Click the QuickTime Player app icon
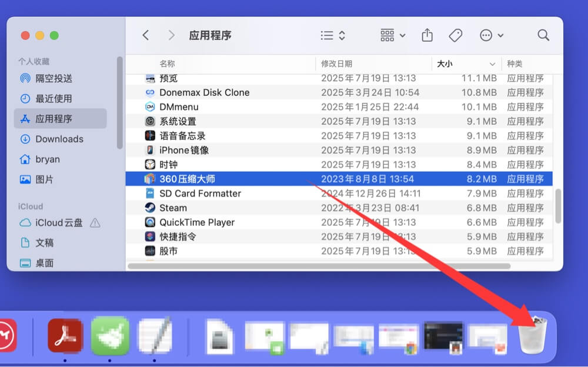Screen dimensions: 588x367 (x=150, y=222)
